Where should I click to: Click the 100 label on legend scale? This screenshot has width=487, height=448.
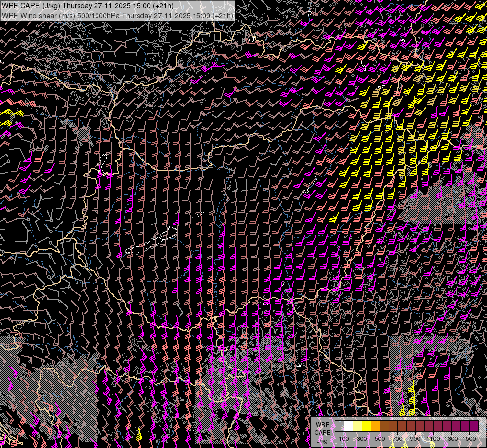[344, 438]
